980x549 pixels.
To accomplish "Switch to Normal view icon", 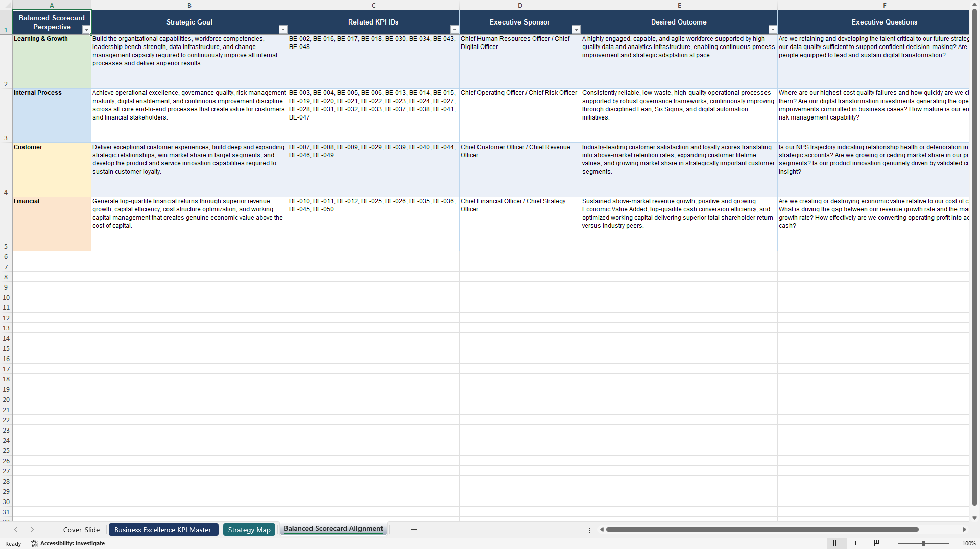I will tap(836, 543).
